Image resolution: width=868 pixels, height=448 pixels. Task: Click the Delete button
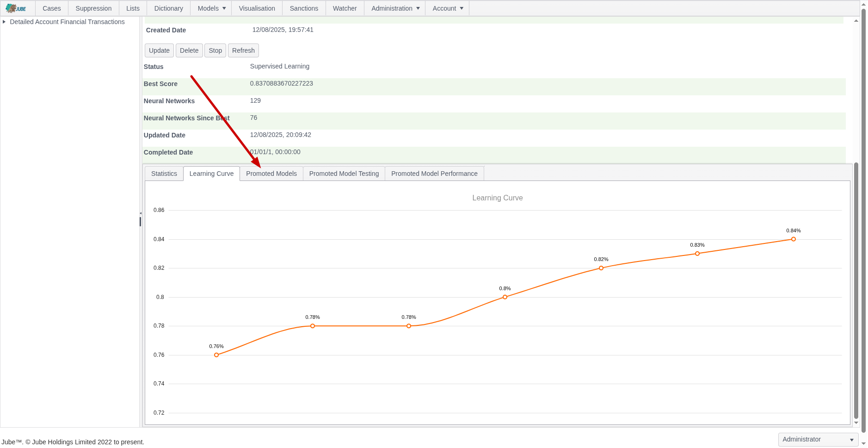pyautogui.click(x=189, y=50)
